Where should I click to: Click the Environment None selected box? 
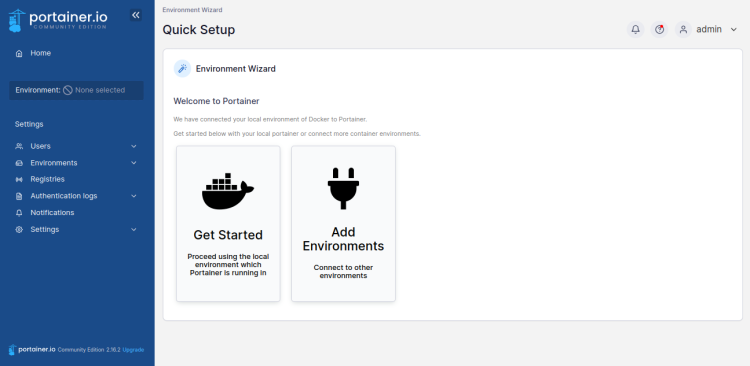tap(77, 90)
